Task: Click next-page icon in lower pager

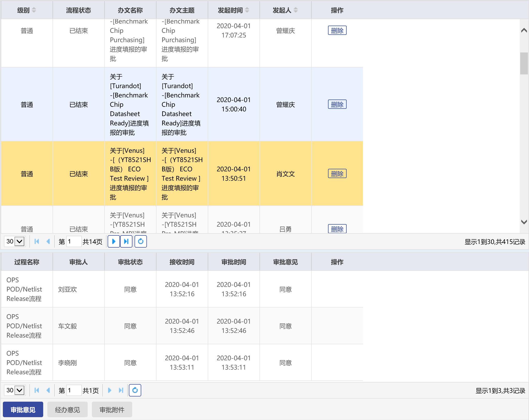Action: (109, 390)
